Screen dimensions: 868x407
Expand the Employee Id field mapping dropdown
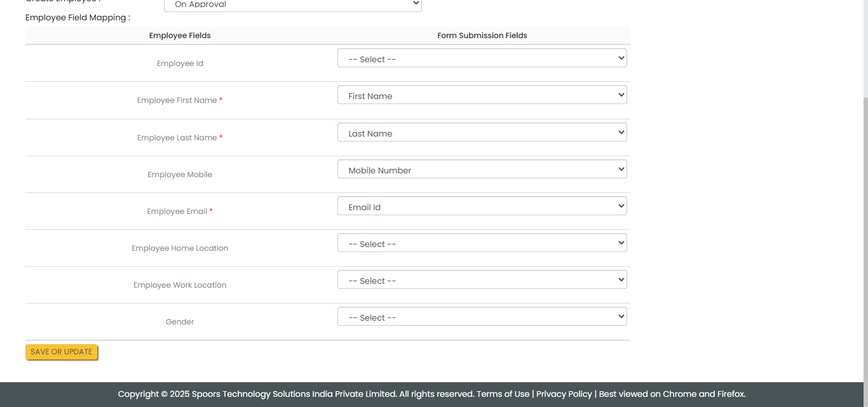pyautogui.click(x=482, y=58)
